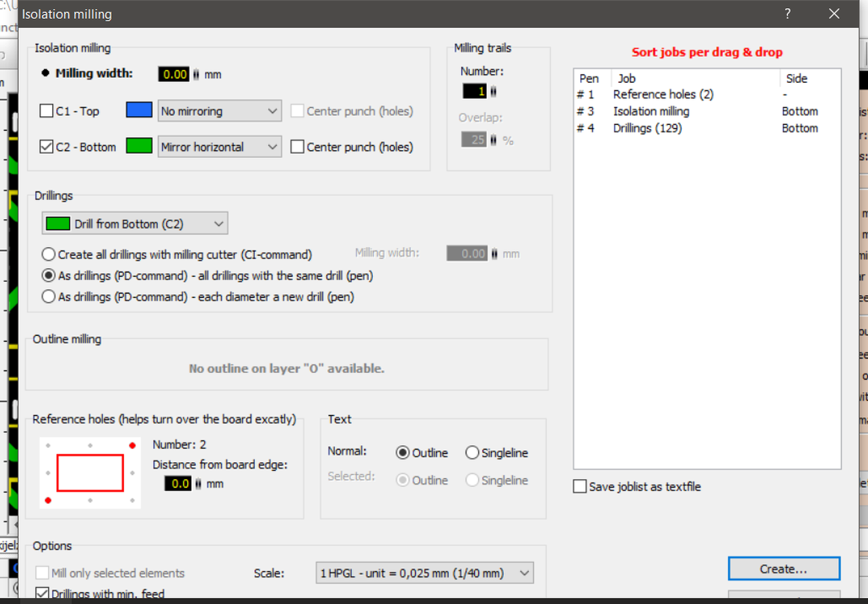The height and width of the screenshot is (604, 868).
Task: Select the Reference holes (2) job row
Action: click(707, 94)
